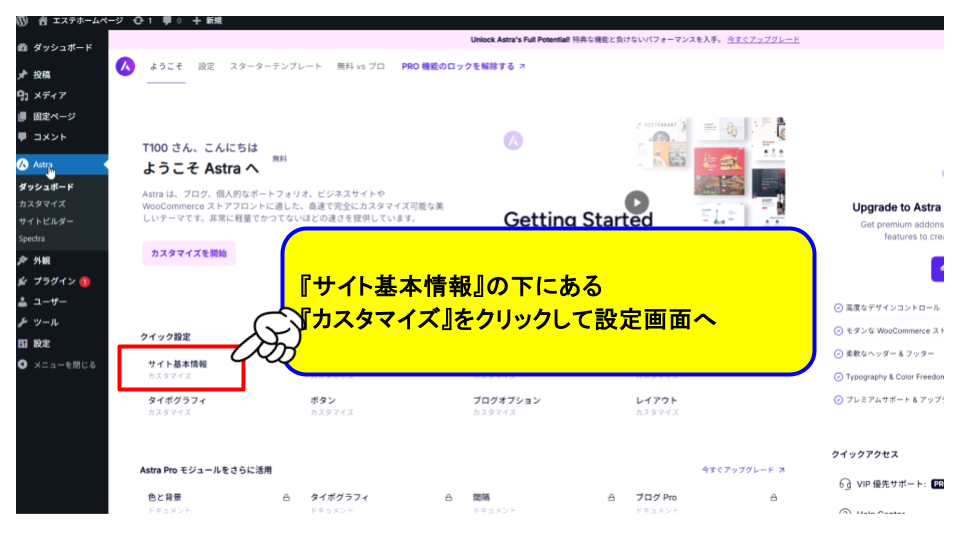This screenshot has height=540, width=960.
Task: Click the 色と背景 module title
Action: point(165,497)
